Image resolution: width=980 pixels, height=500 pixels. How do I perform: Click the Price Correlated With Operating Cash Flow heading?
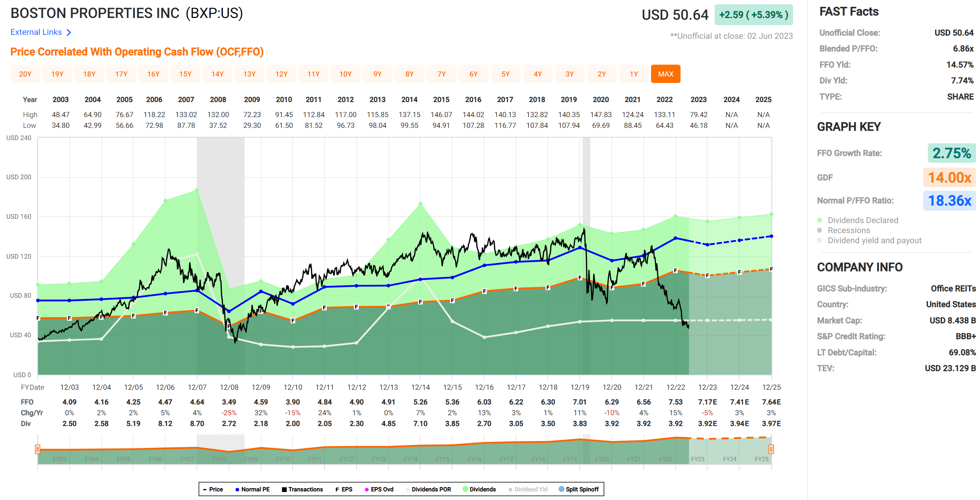137,52
